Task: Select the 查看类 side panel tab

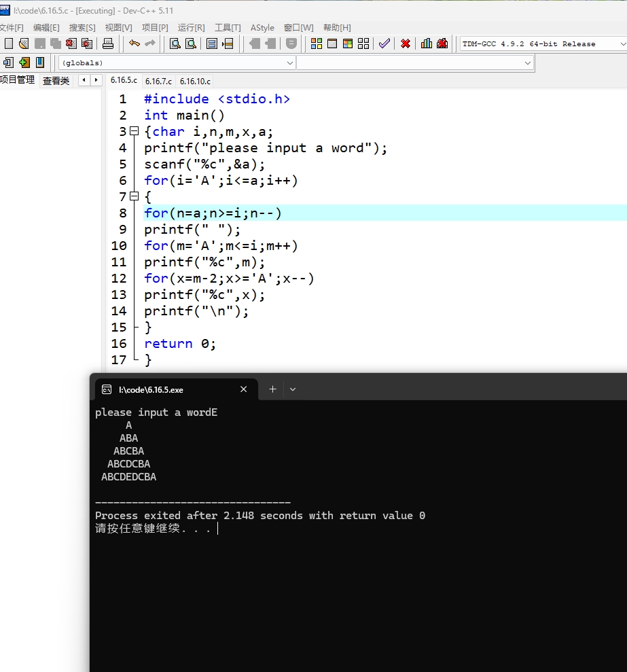Action: click(x=56, y=81)
